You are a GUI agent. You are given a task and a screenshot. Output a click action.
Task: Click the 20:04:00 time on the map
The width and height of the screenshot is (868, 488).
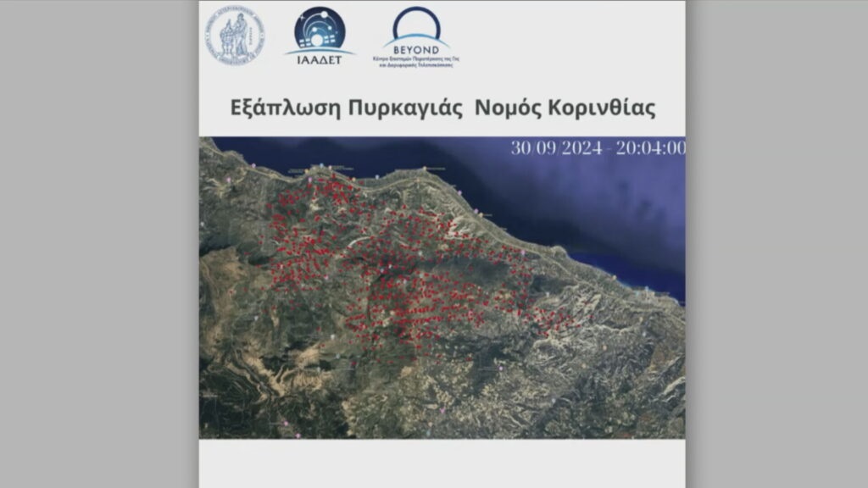[x=651, y=147]
